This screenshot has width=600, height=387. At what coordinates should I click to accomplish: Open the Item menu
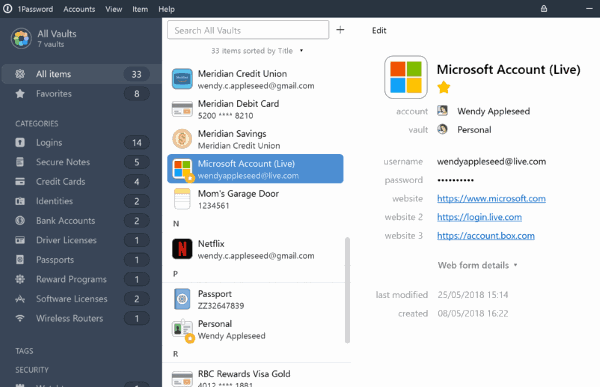point(140,9)
